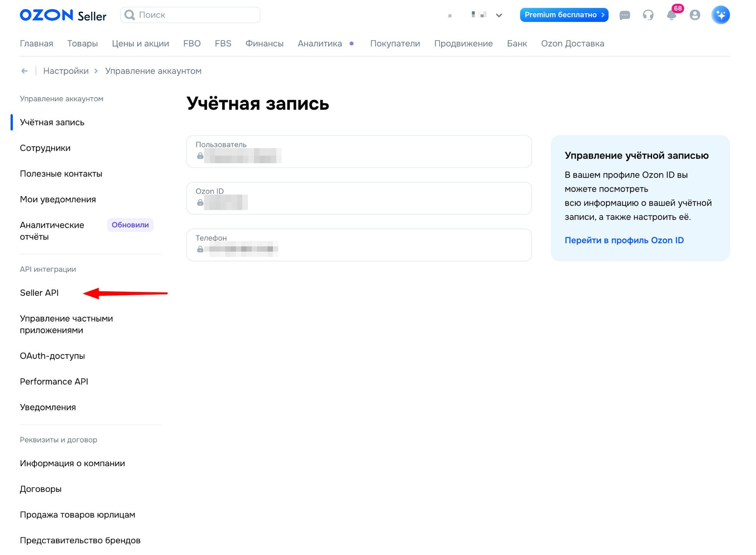Click the Premium бесплатно button

[x=564, y=15]
